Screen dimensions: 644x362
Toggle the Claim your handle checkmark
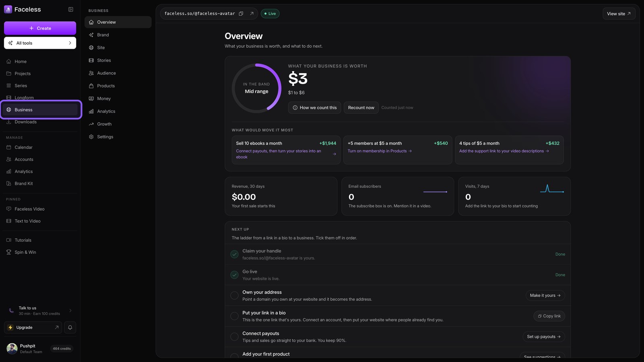pos(234,254)
